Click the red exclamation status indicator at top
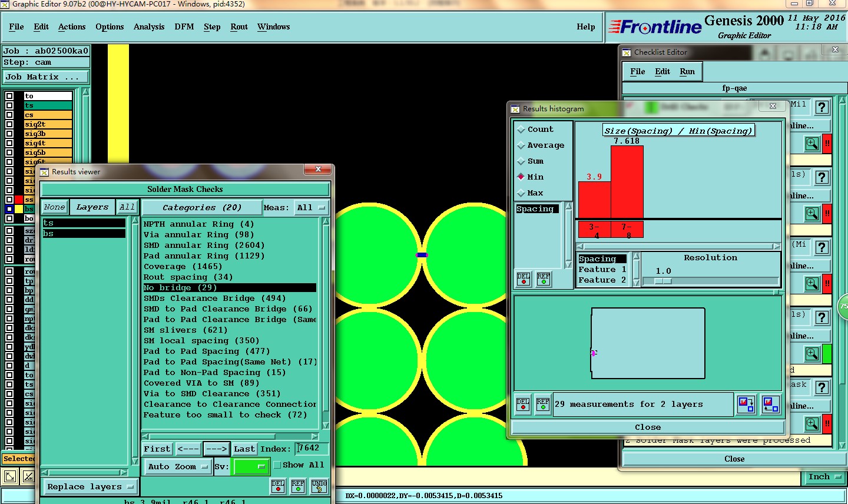Screen dimensions: 848x504 pyautogui.click(x=827, y=143)
